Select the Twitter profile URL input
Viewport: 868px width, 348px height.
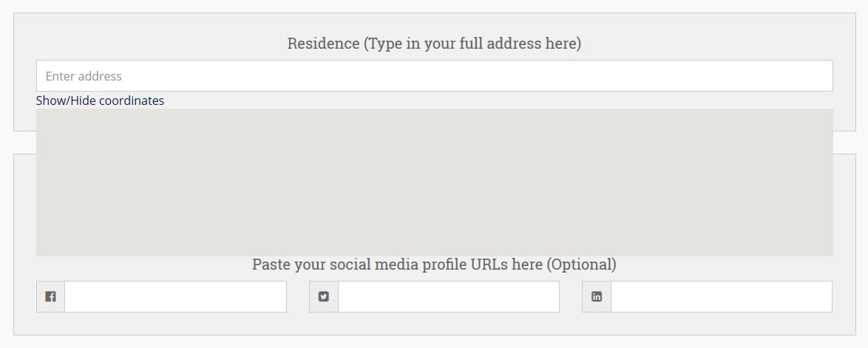448,296
